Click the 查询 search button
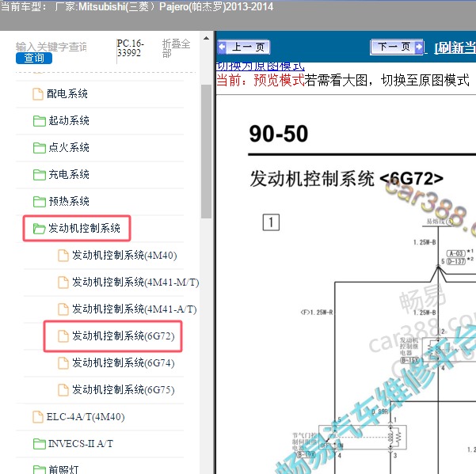 pyautogui.click(x=34, y=58)
